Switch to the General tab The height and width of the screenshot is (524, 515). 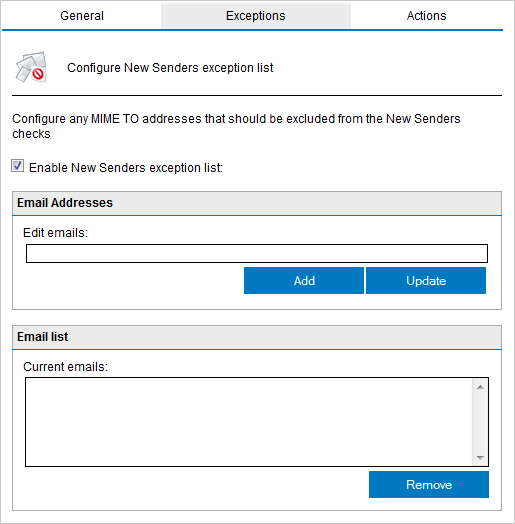click(x=82, y=16)
